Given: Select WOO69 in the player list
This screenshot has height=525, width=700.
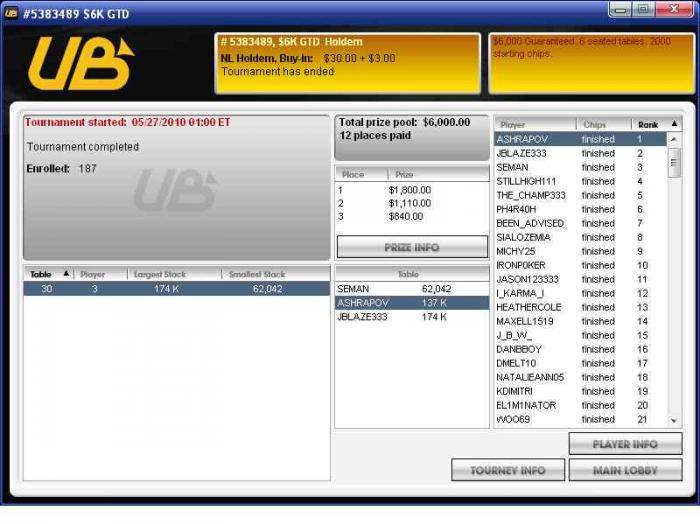Looking at the screenshot, I should click(x=580, y=419).
